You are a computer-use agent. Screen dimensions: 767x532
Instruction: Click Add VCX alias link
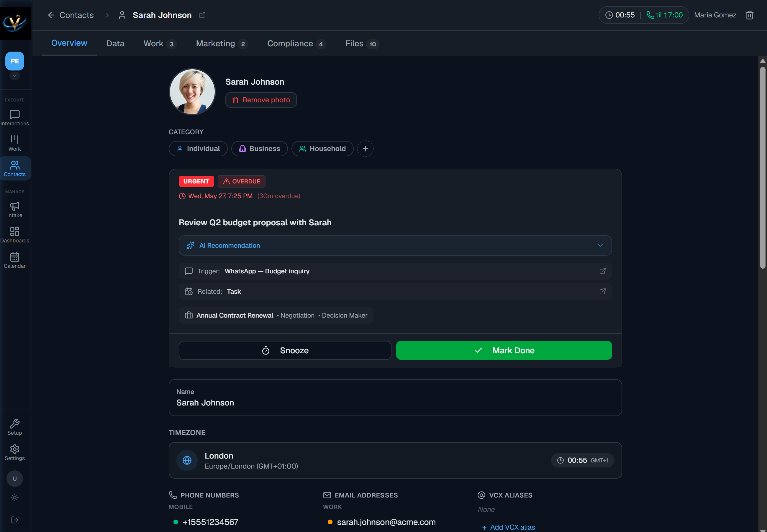(x=508, y=527)
